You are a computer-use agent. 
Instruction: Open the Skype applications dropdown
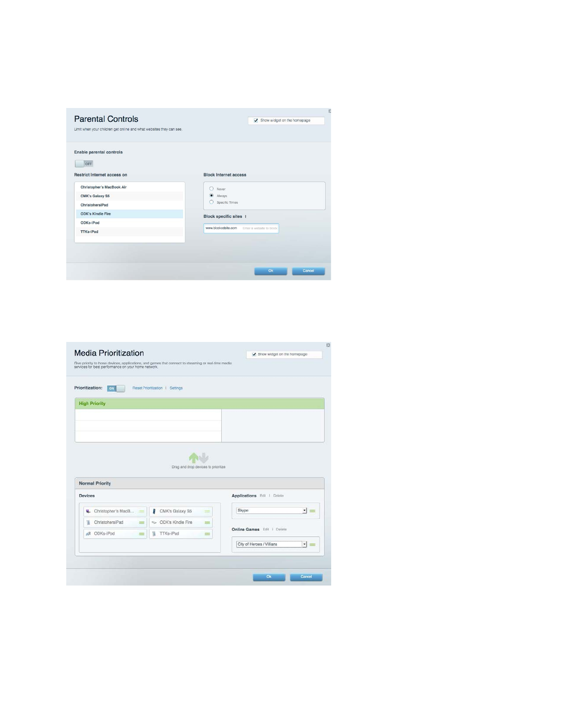(304, 511)
